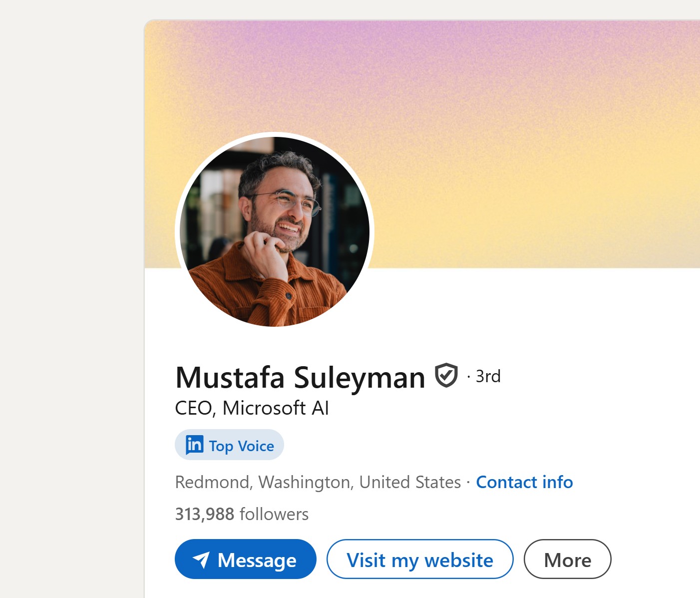Click the 3rd degree connection label
The height and width of the screenshot is (598, 700).
coord(488,376)
